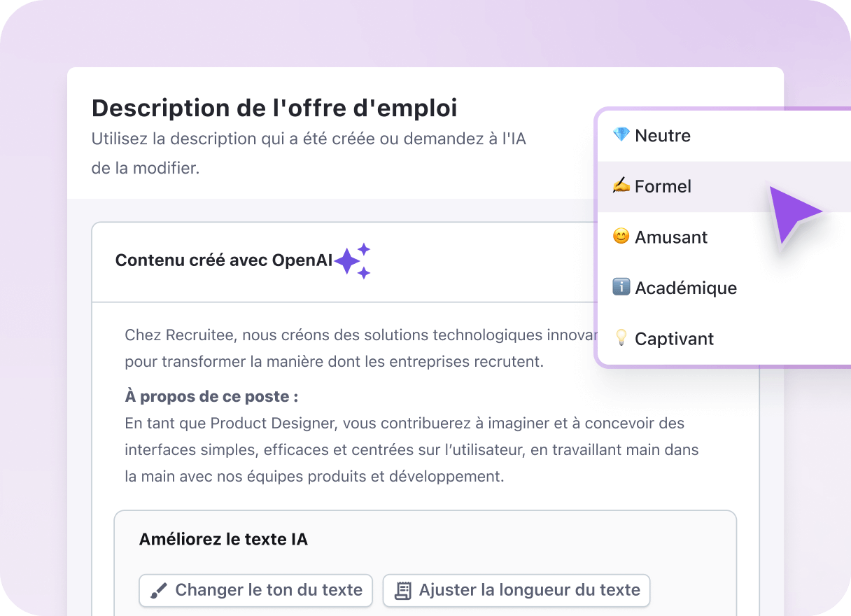Click the writing-hand icon beside Formel
851x616 pixels.
click(x=622, y=186)
